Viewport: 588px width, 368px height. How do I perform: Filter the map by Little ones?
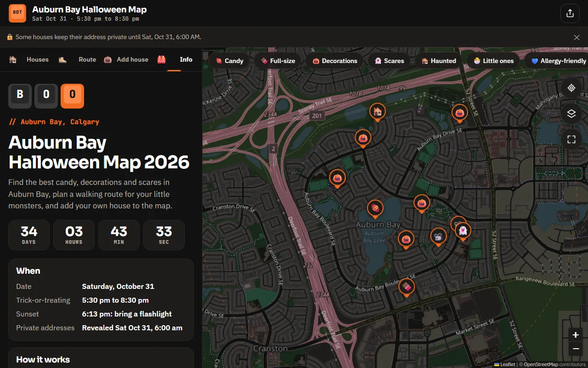coord(493,61)
